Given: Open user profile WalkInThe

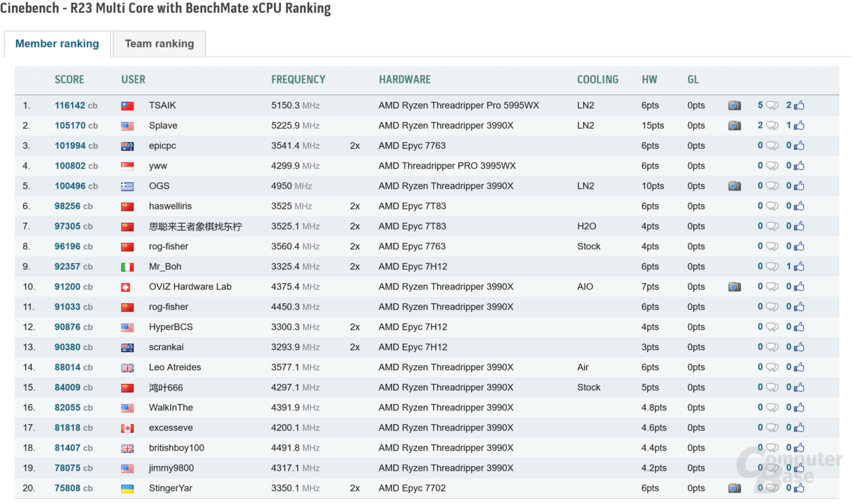Looking at the screenshot, I should point(171,407).
